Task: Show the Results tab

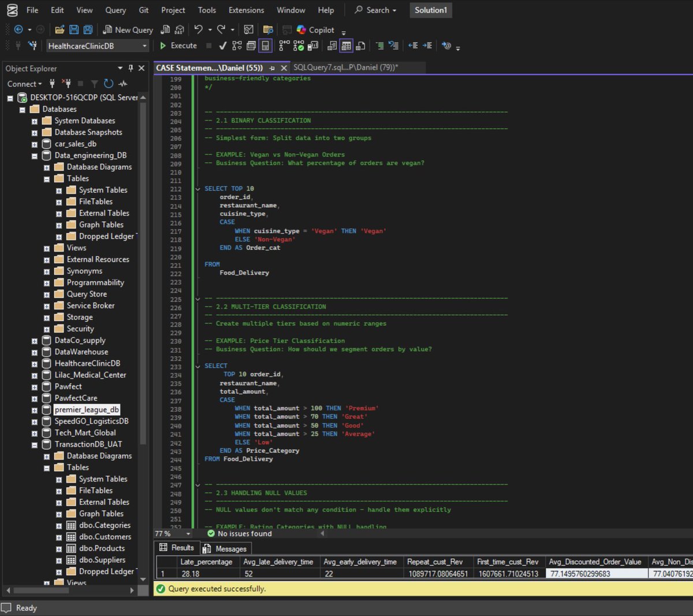Action: [x=177, y=548]
